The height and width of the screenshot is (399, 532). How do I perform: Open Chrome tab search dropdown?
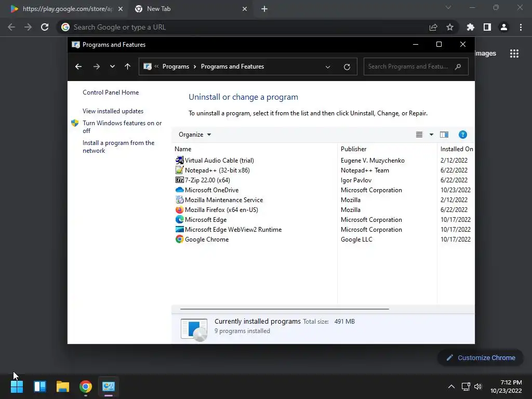(x=448, y=7)
